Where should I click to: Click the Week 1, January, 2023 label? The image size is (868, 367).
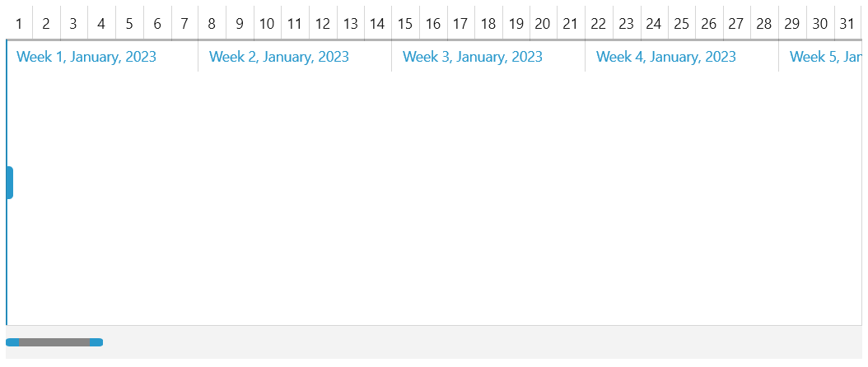(86, 57)
